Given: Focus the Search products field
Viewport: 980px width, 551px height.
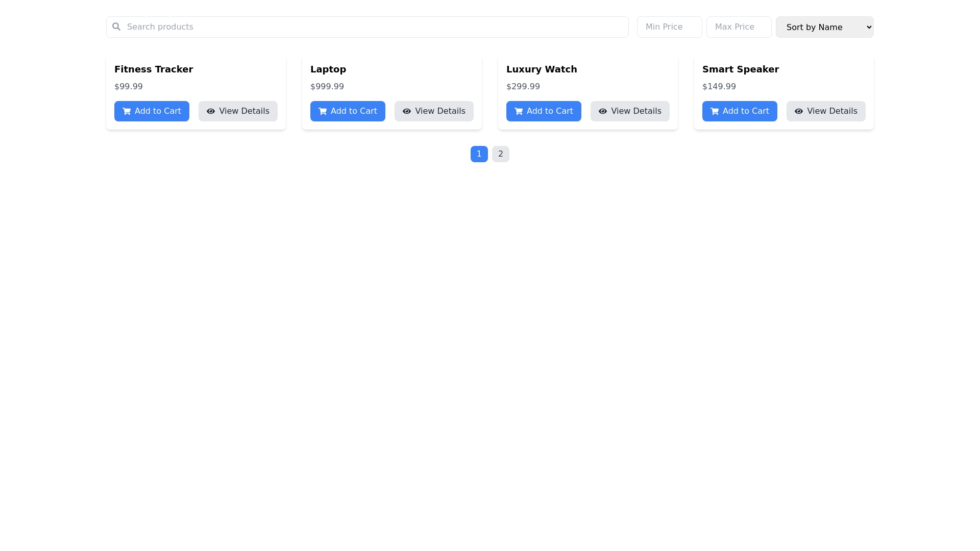Looking at the screenshot, I should tap(367, 27).
